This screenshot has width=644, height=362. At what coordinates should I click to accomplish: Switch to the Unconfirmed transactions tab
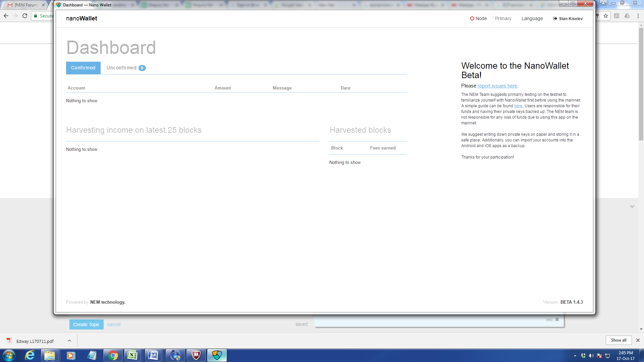pos(126,68)
